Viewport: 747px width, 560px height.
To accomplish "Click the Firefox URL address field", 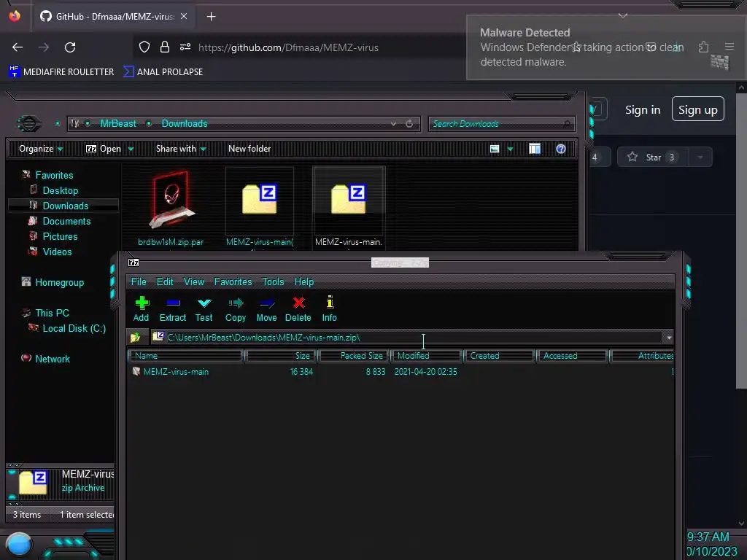I will click(288, 47).
